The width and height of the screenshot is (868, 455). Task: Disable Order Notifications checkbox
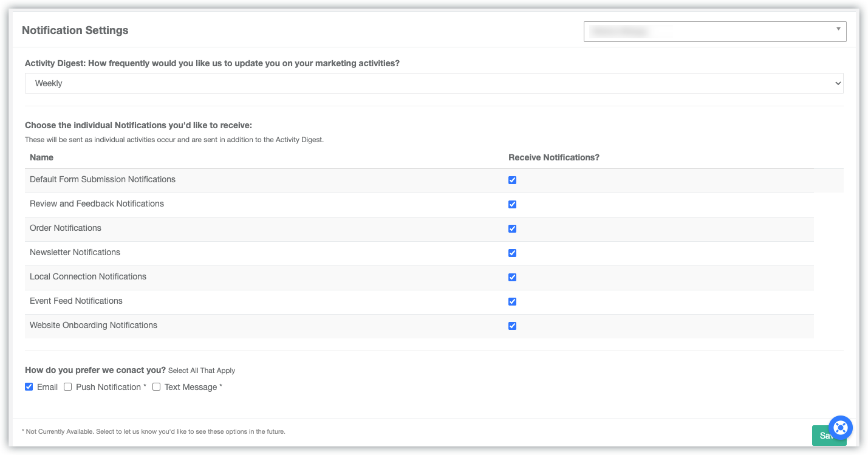[x=512, y=229]
